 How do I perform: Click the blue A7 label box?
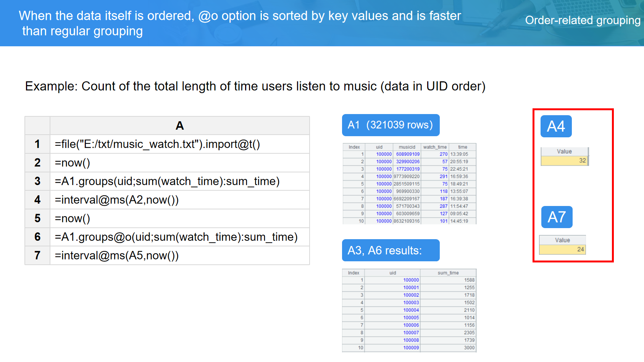[x=557, y=217]
